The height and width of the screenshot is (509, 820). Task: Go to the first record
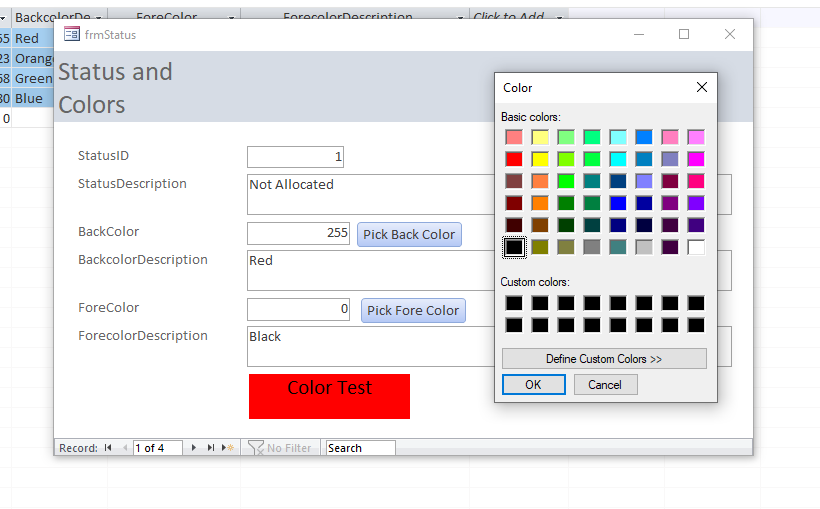tap(108, 448)
